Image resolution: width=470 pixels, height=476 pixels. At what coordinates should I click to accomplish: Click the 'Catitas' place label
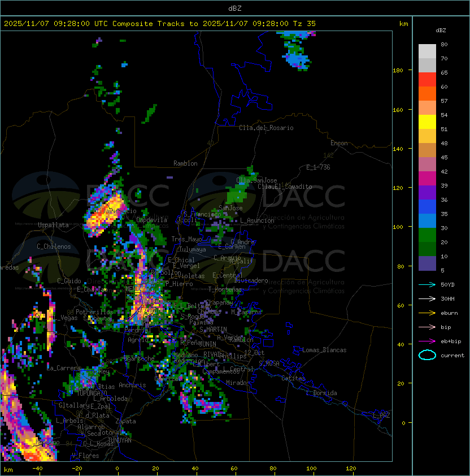pyautogui.click(x=293, y=378)
